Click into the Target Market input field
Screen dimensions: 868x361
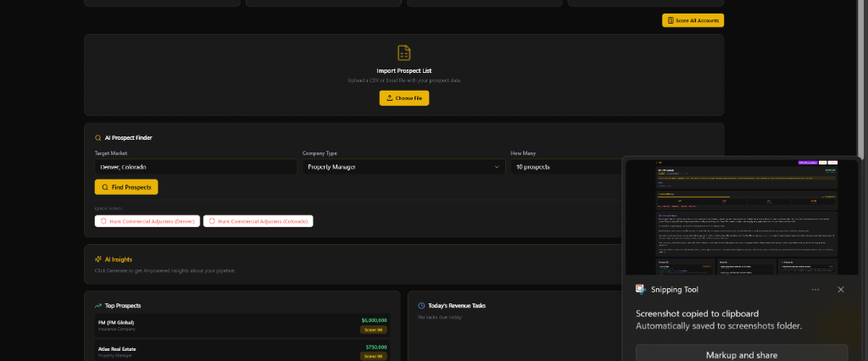(196, 167)
